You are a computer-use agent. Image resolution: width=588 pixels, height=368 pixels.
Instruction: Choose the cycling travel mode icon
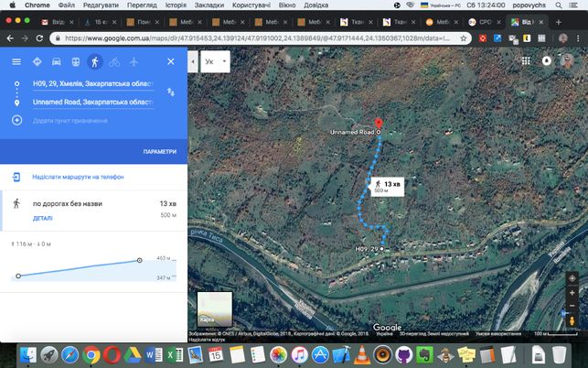[114, 61]
